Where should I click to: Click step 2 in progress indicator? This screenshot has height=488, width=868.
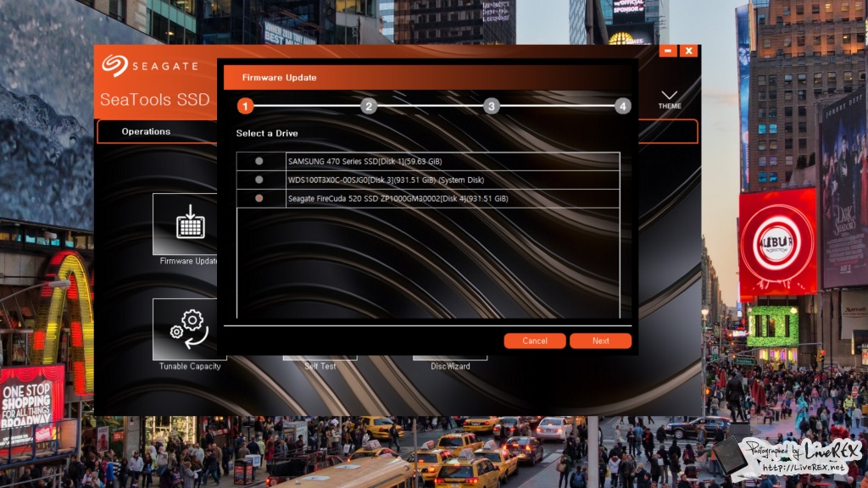tap(369, 106)
